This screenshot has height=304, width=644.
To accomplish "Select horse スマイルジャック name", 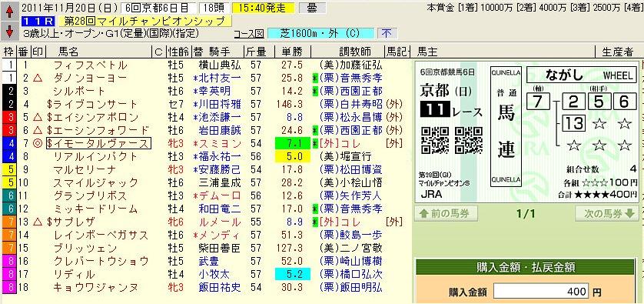I will pyautogui.click(x=96, y=182).
